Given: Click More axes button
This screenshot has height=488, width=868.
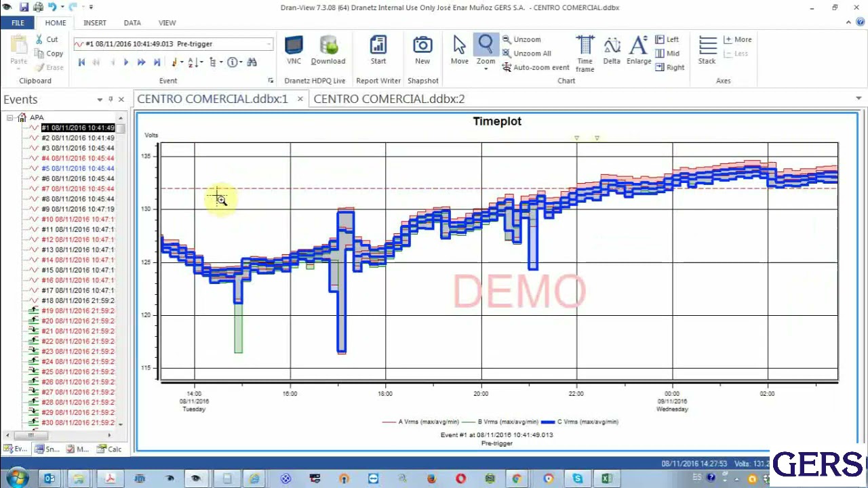Looking at the screenshot, I should 737,39.
